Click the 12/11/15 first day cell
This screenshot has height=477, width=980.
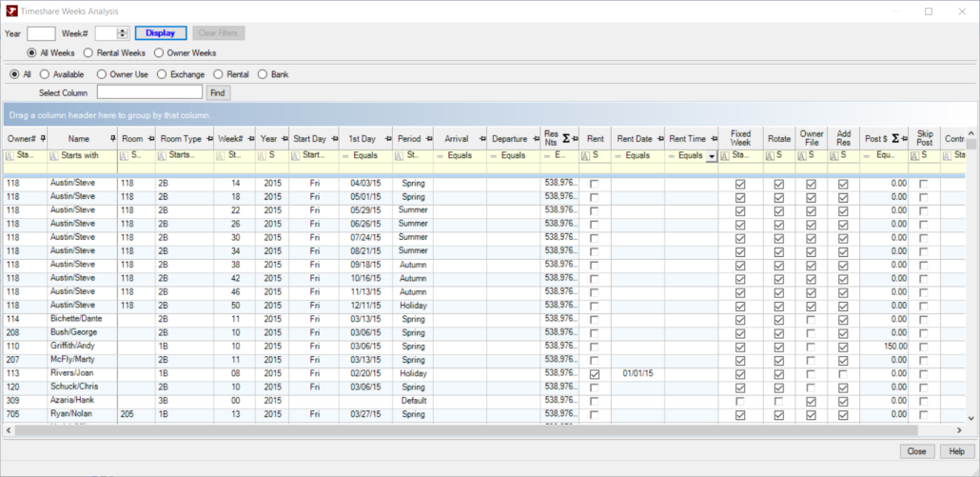[x=365, y=306]
